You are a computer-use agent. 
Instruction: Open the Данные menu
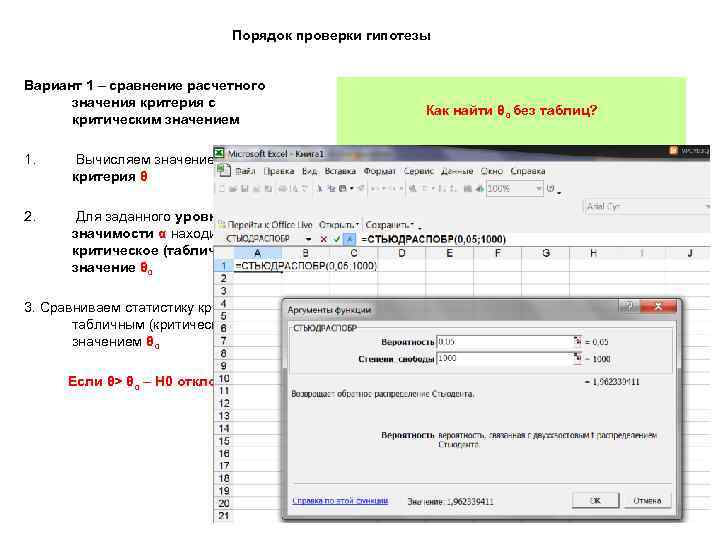click(457, 171)
